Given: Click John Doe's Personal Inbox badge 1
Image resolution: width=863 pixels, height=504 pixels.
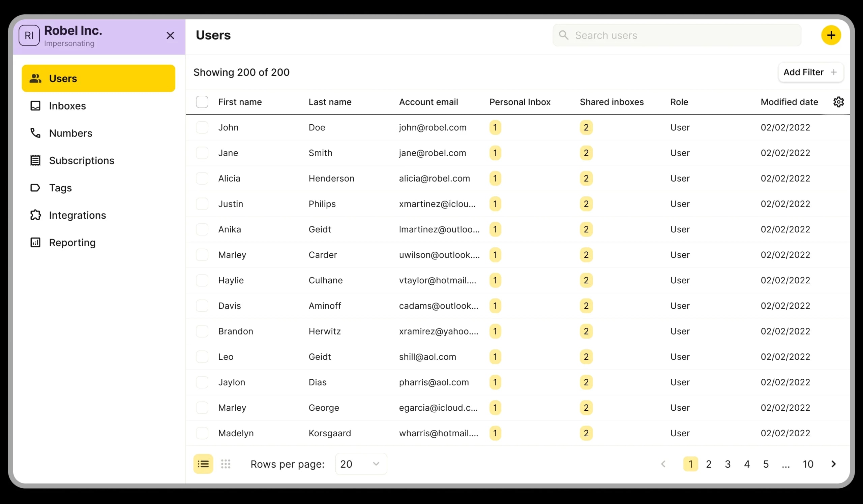Looking at the screenshot, I should point(495,128).
